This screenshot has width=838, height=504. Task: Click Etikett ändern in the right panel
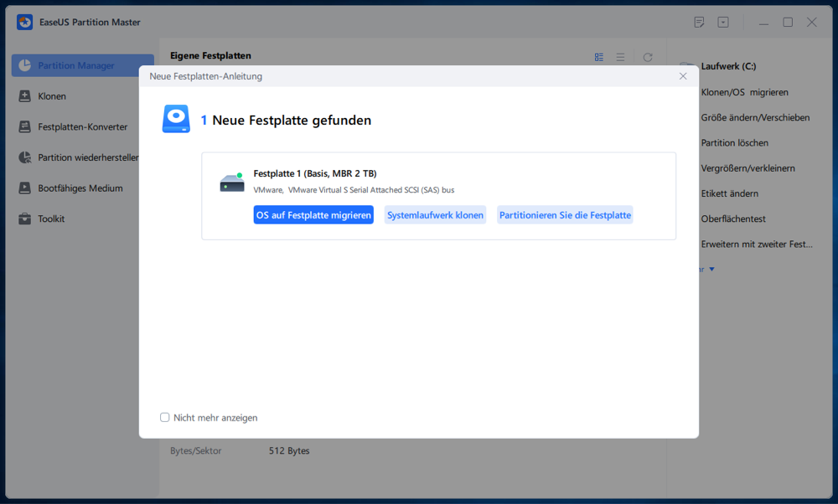pyautogui.click(x=730, y=193)
